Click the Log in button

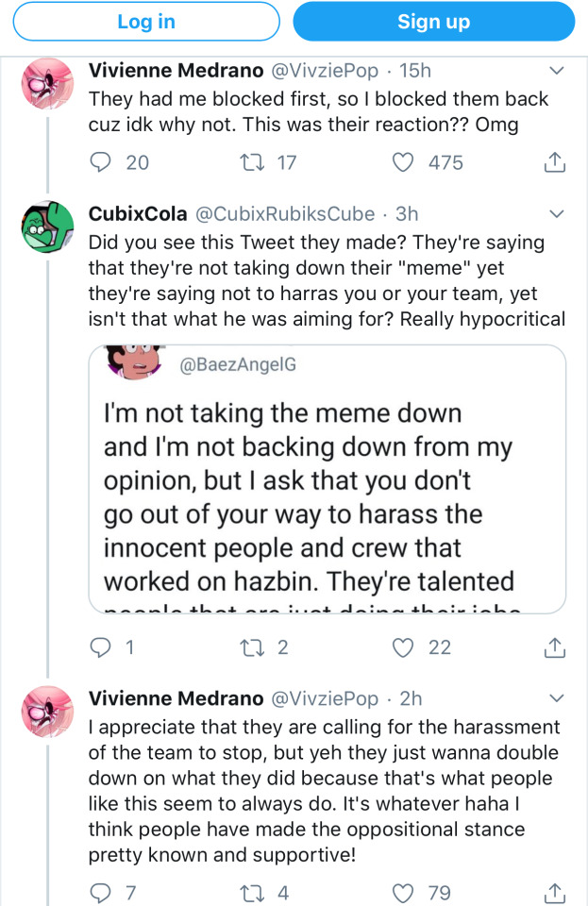coord(146,22)
